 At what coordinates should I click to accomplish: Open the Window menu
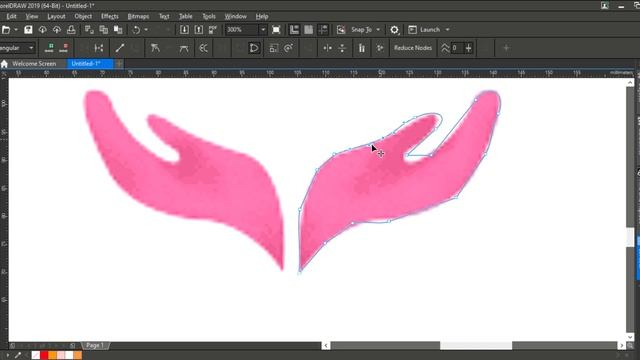point(236,17)
